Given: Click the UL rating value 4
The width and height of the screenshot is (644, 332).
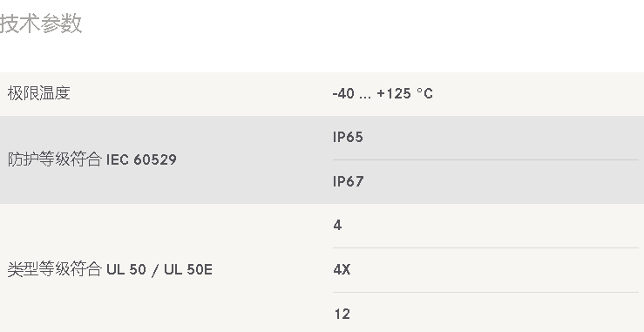Looking at the screenshot, I should click(337, 226).
